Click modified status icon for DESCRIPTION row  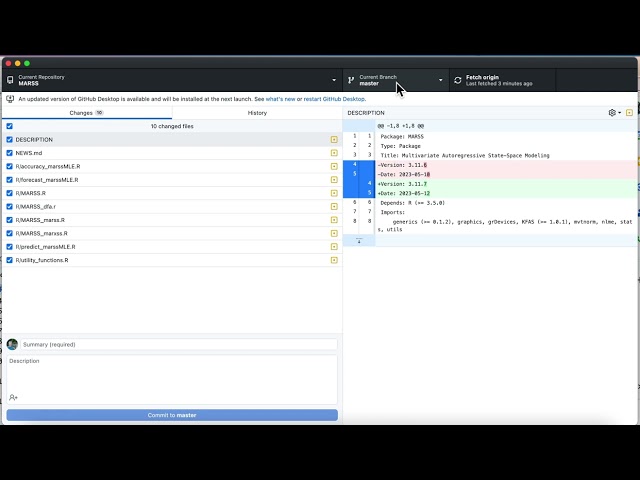[334, 140]
